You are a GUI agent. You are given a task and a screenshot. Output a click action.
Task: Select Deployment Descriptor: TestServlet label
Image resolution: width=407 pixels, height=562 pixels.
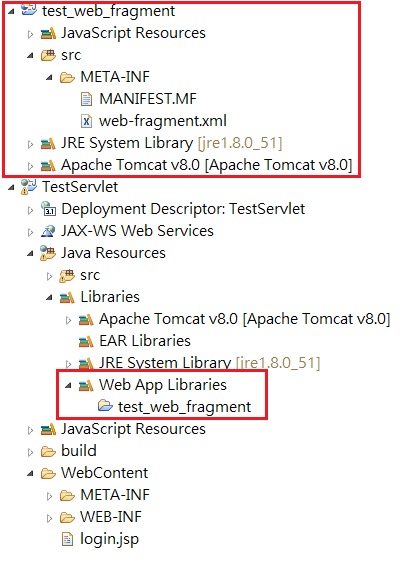pyautogui.click(x=183, y=209)
